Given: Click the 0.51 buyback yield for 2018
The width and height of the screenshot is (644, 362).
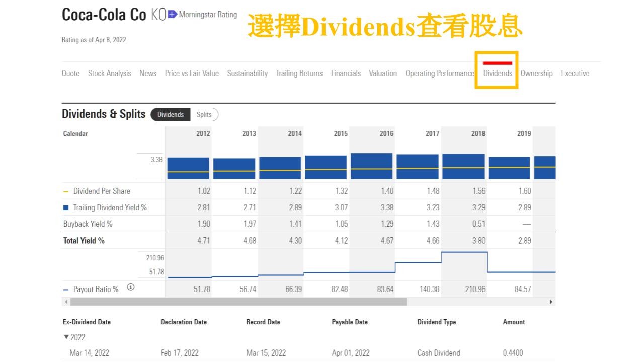Looking at the screenshot, I should (478, 224).
